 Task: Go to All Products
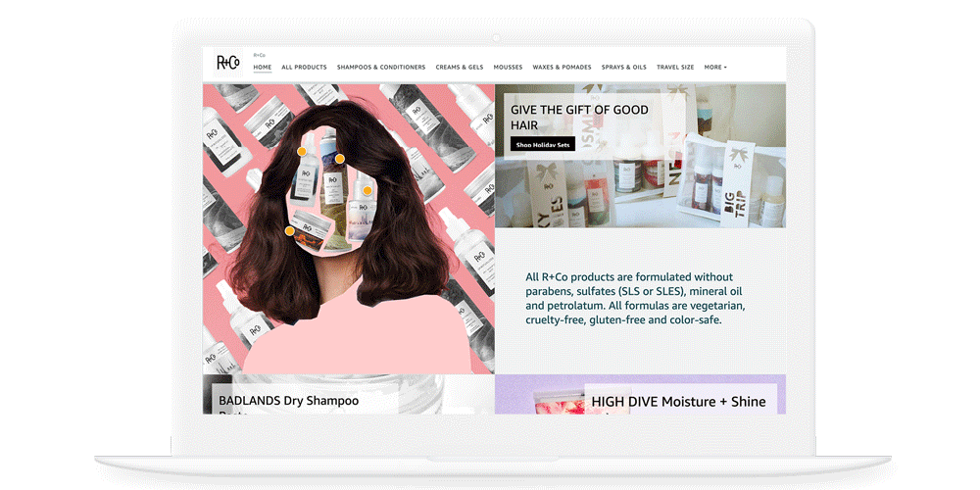click(x=304, y=67)
